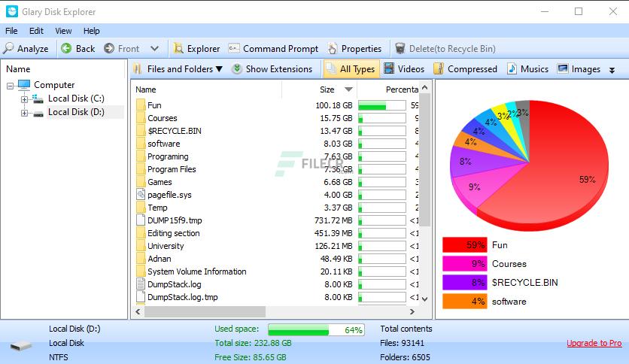Select the System Volume Information row

click(277, 271)
